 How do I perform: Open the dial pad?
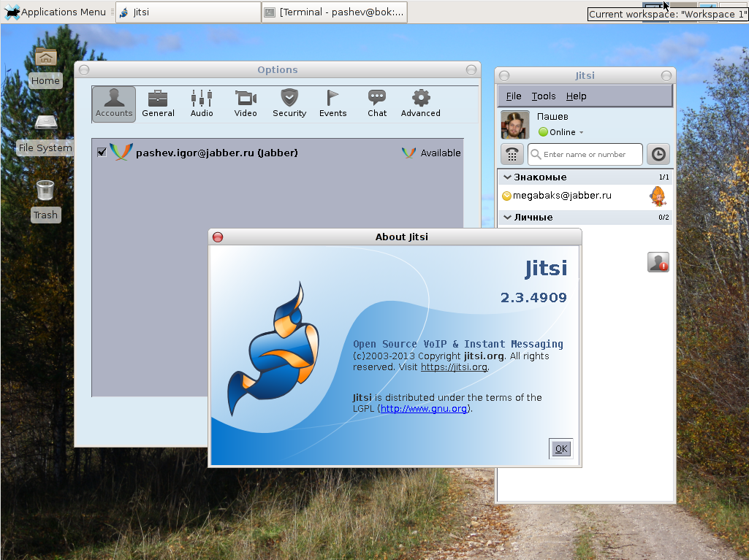(x=512, y=154)
